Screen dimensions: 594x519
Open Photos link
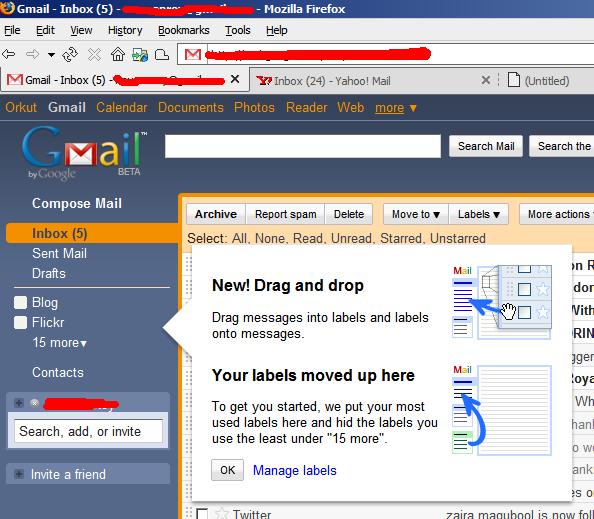click(254, 107)
